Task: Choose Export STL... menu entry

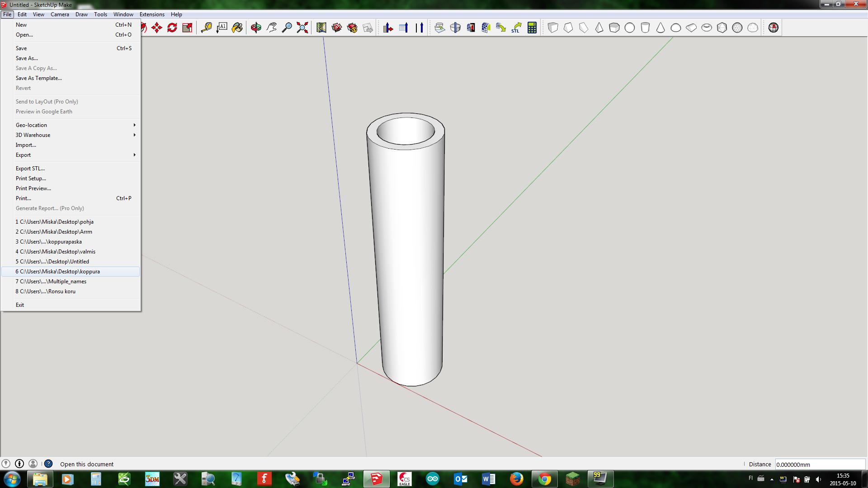Action: tap(71, 169)
